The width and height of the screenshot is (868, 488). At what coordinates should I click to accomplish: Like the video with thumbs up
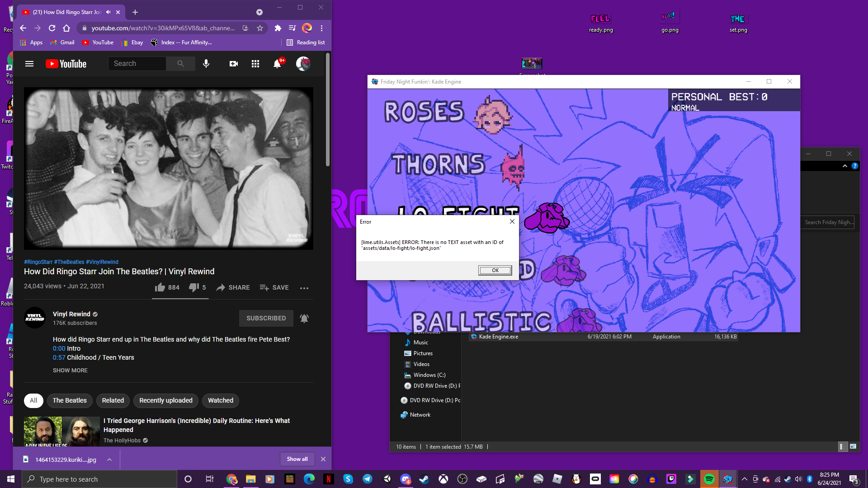pyautogui.click(x=160, y=287)
